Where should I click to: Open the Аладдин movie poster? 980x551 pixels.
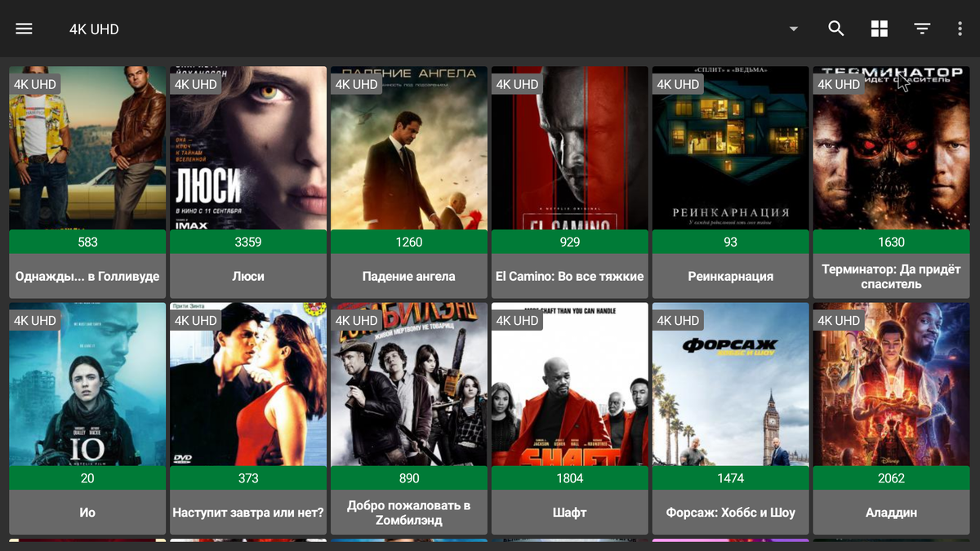(x=892, y=384)
